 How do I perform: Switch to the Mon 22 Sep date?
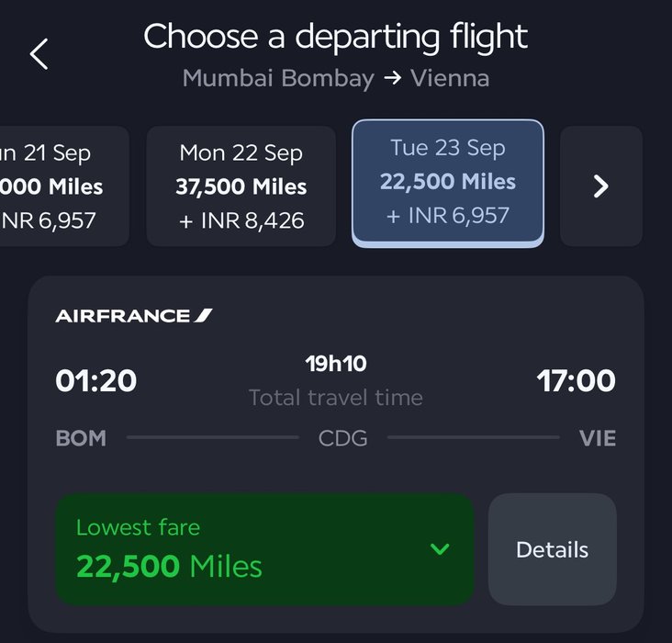(241, 186)
